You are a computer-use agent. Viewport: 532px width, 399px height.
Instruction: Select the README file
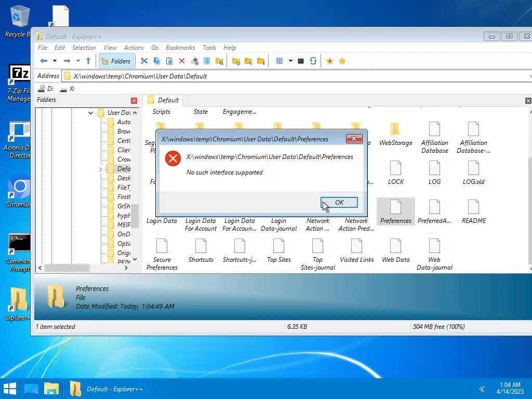pyautogui.click(x=473, y=212)
